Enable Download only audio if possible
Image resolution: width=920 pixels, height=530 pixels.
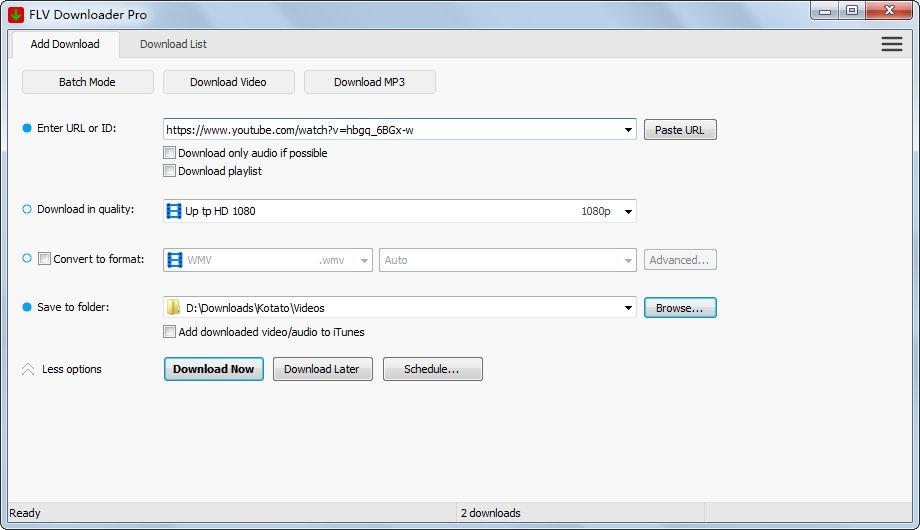click(x=170, y=153)
